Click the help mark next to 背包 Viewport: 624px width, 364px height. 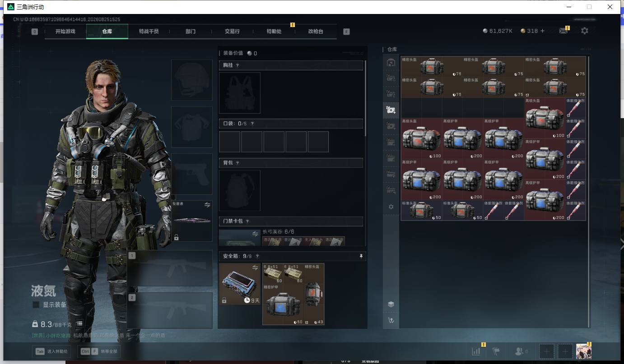click(x=237, y=163)
